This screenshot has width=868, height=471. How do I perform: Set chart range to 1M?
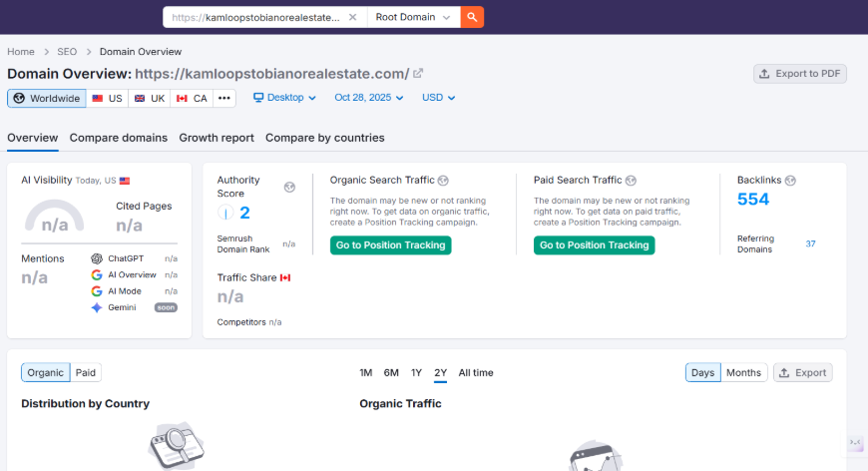[366, 373]
